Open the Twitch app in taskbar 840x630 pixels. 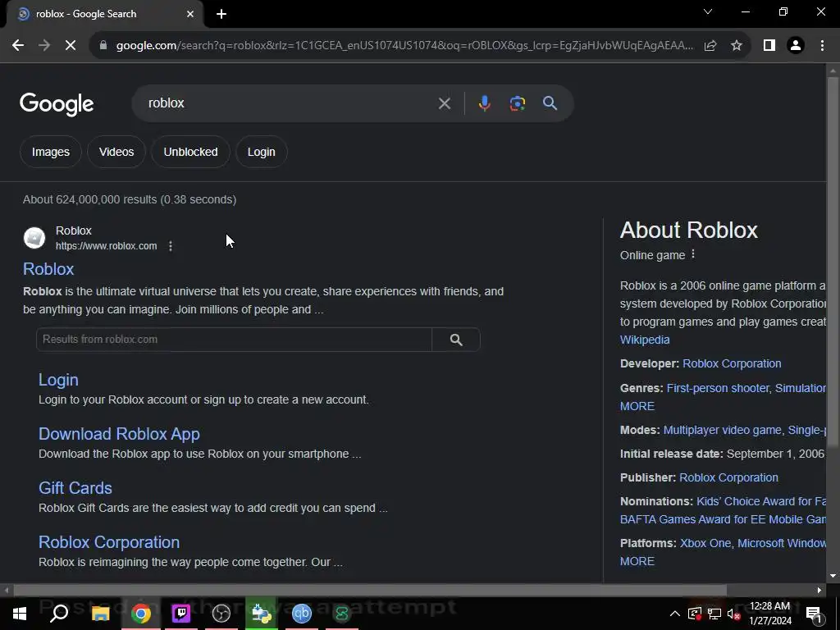pyautogui.click(x=181, y=614)
